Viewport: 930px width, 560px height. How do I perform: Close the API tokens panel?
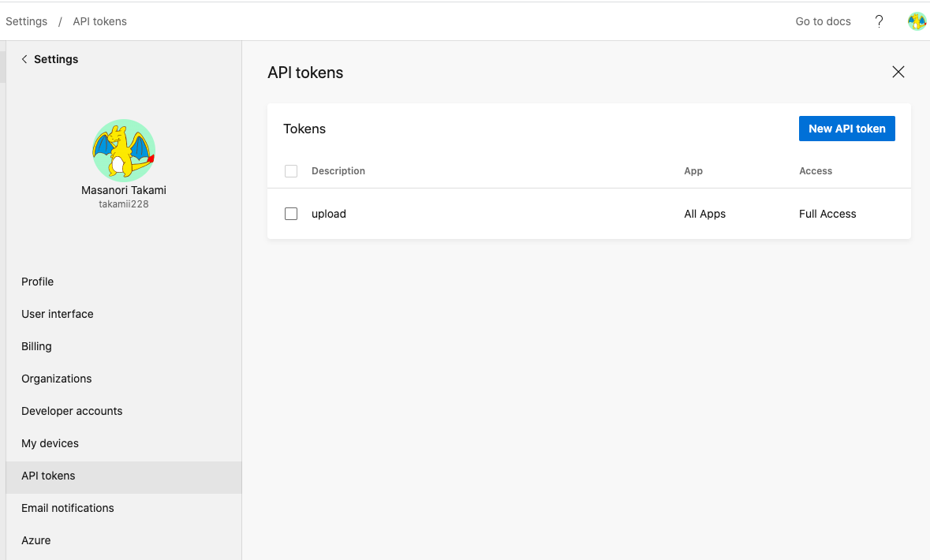898,73
